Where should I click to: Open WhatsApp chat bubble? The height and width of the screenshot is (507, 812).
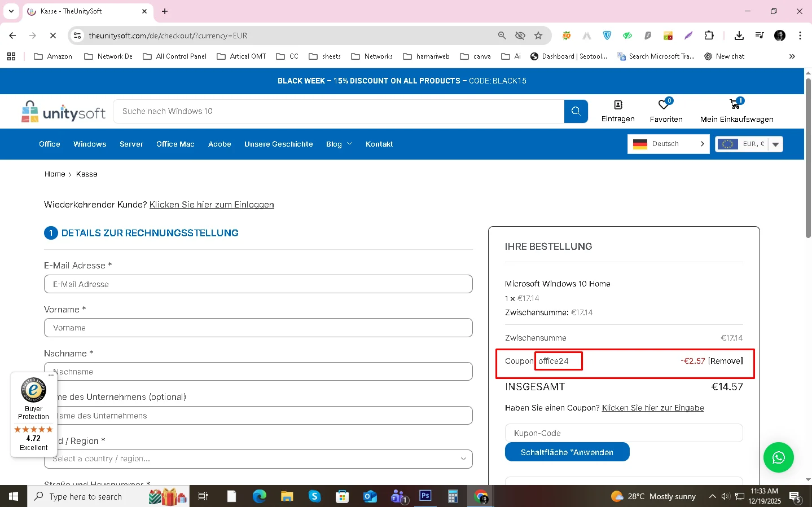(x=778, y=457)
